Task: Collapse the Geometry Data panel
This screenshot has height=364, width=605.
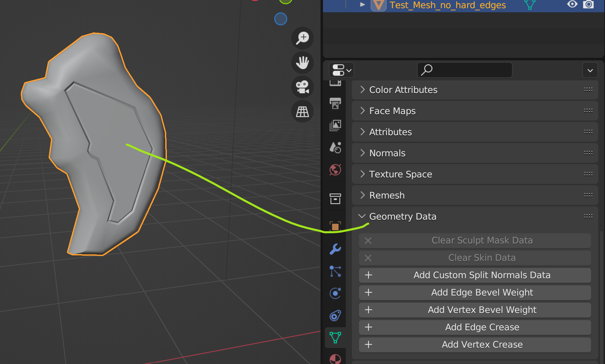Action: click(x=403, y=216)
